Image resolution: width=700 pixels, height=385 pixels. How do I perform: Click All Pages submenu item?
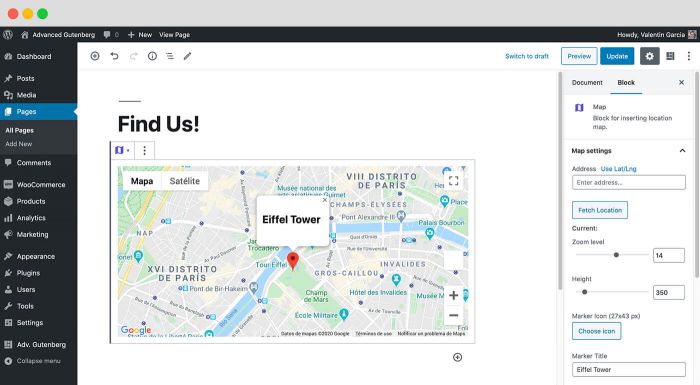pos(19,130)
